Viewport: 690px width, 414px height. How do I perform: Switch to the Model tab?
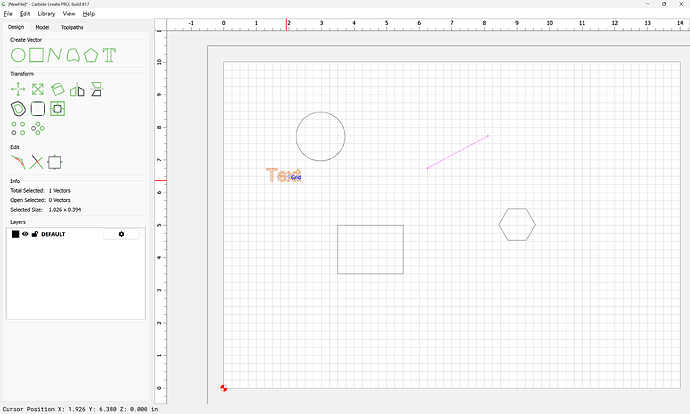coord(42,27)
